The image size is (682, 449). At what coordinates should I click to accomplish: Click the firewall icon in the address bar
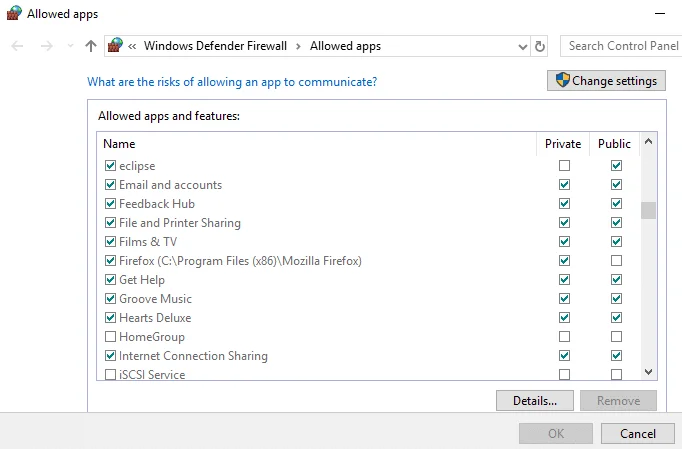(115, 45)
